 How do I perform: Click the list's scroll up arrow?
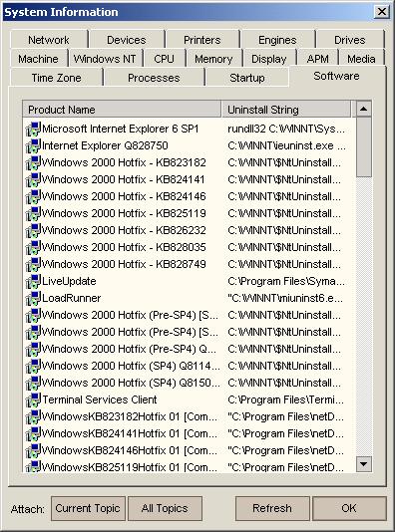tap(364, 109)
